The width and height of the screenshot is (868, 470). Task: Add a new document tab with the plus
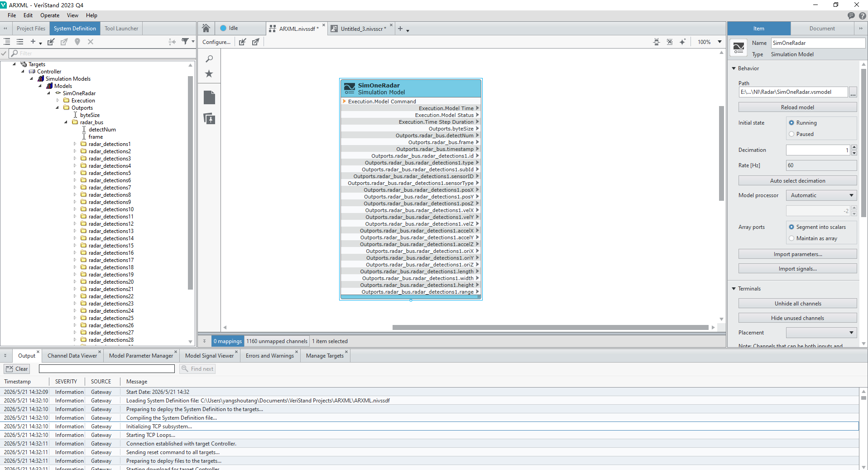point(400,29)
